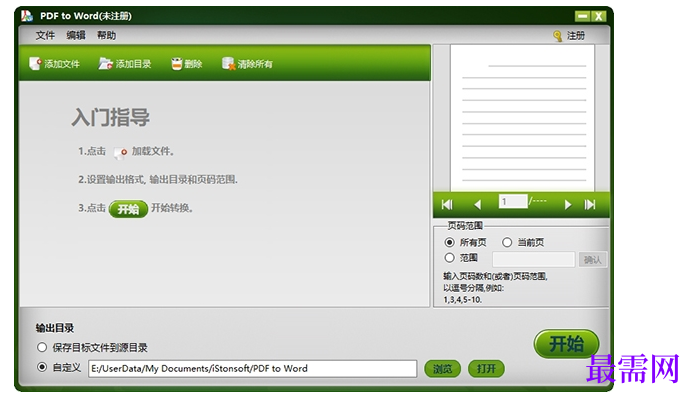Click the 入门指导 heading text

tap(110, 117)
